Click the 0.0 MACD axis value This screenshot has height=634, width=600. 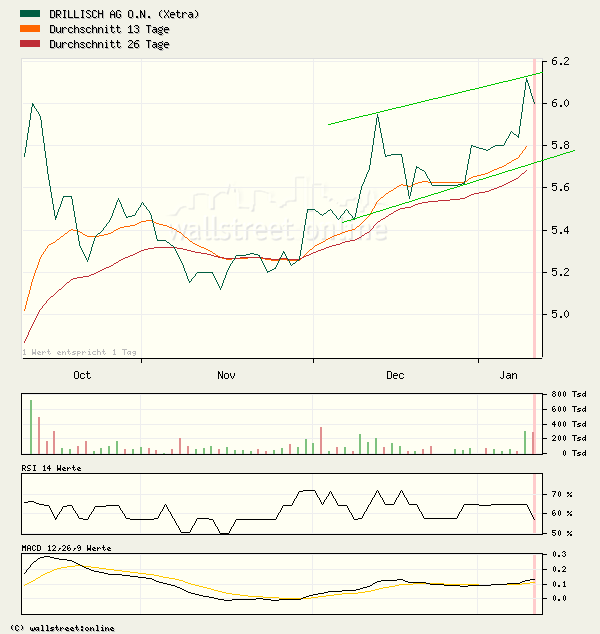(560, 598)
